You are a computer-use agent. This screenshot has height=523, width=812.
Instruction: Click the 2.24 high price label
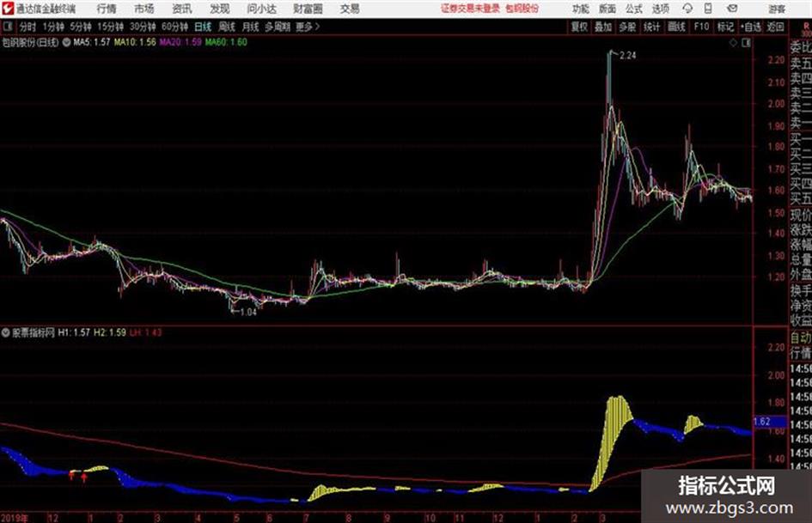point(627,56)
